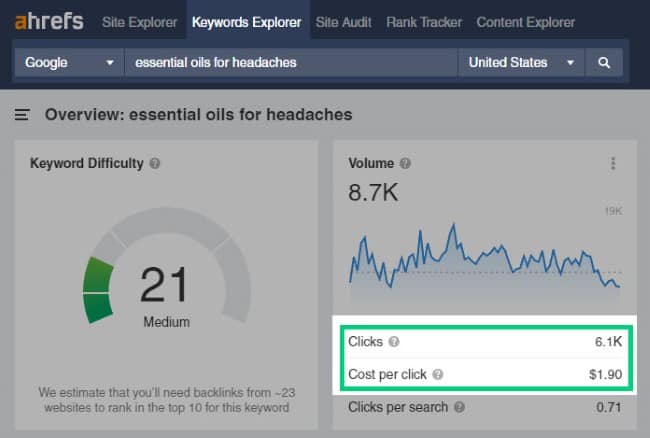Click the Keyword Difficulty help icon
This screenshot has width=650, height=438.
click(x=155, y=163)
